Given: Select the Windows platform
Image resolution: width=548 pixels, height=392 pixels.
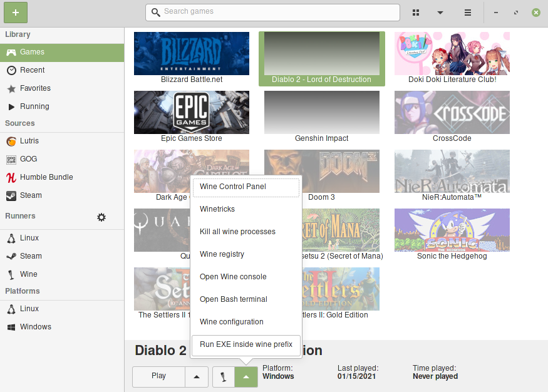Looking at the screenshot, I should [x=62, y=328].
